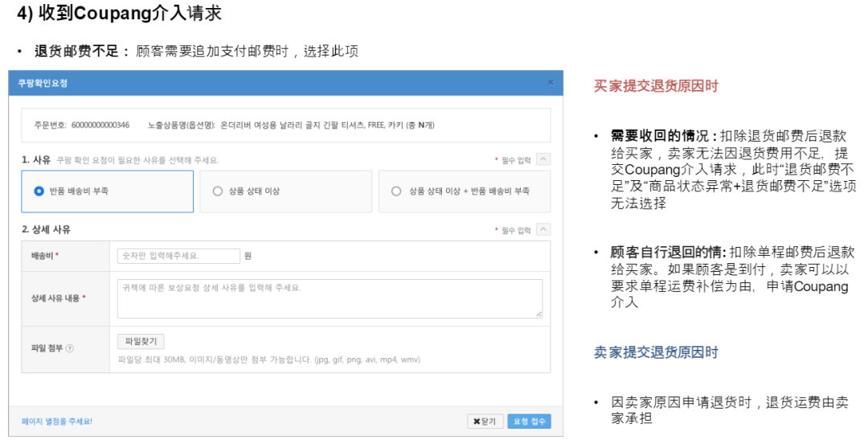Open file browser with 파일찾기 button
The width and height of the screenshot is (868, 444).
click(141, 342)
